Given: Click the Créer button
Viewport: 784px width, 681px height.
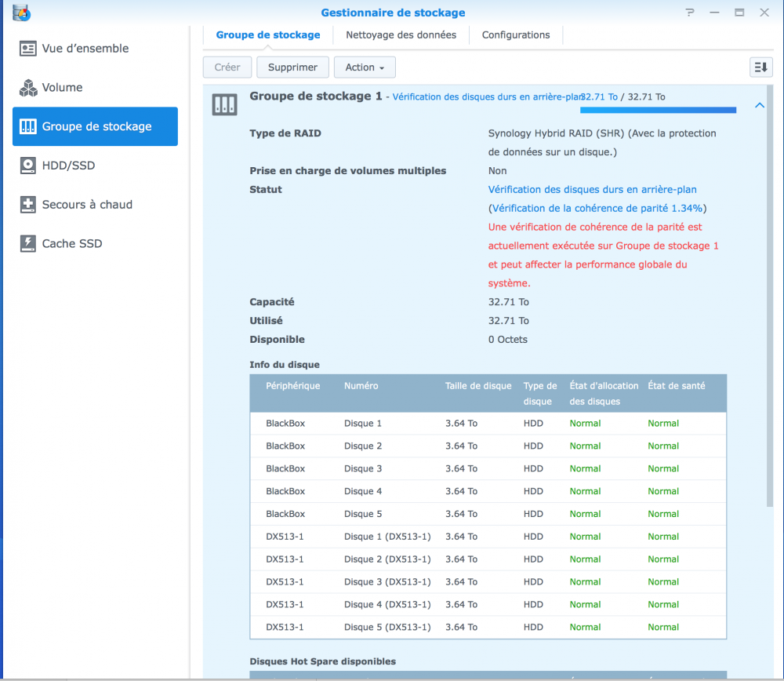Looking at the screenshot, I should (x=227, y=67).
